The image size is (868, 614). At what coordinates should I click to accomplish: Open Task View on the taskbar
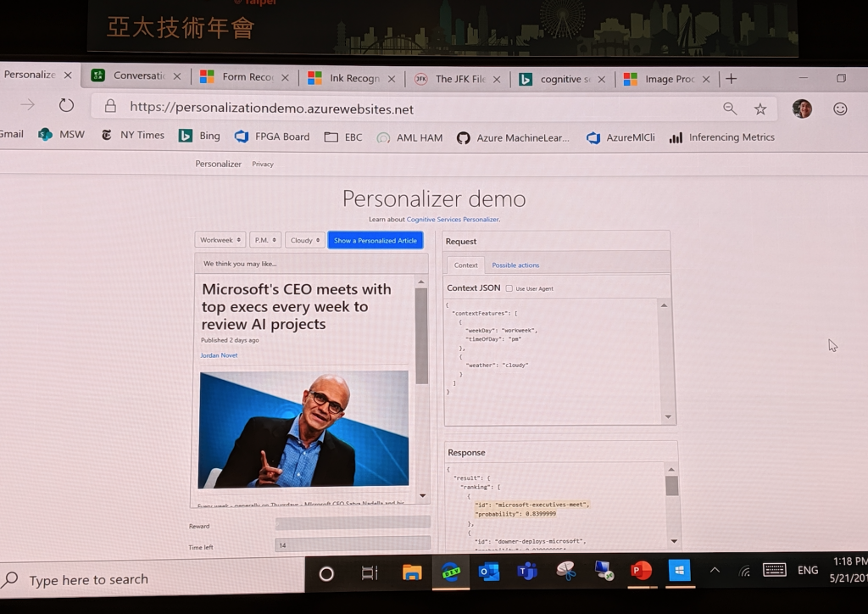click(x=370, y=573)
